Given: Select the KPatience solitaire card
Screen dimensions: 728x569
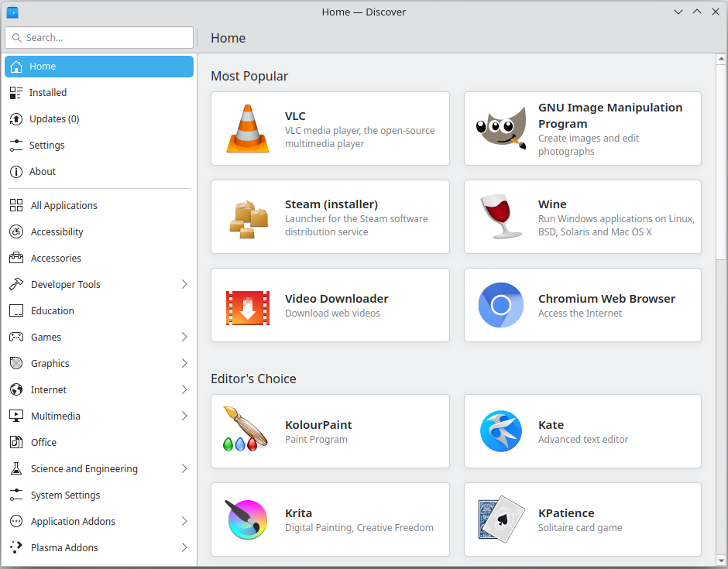Looking at the screenshot, I should [x=582, y=519].
